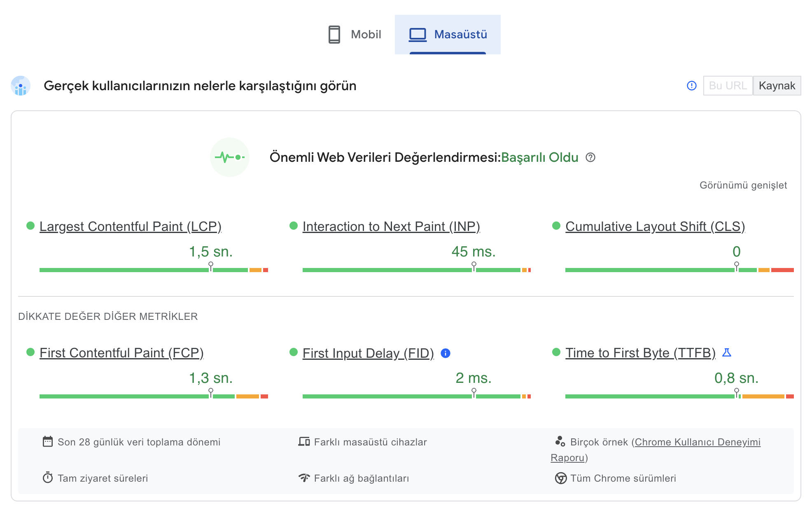Click the devices icon for masaüstü cihazlar

304,442
